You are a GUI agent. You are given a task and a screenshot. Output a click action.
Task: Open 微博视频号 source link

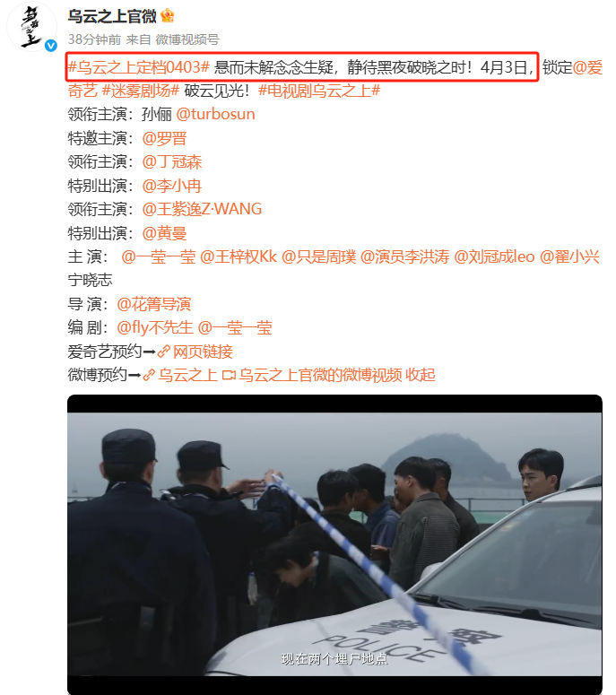(187, 39)
